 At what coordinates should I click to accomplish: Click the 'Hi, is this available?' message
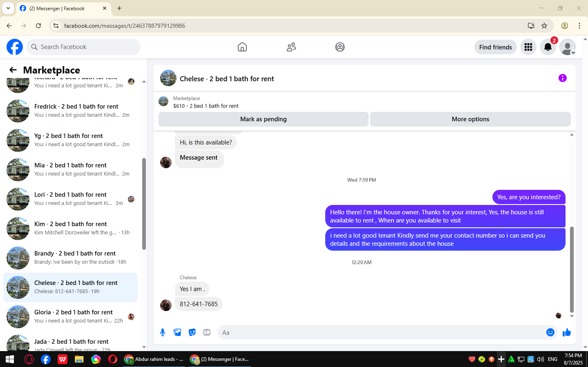click(x=206, y=142)
